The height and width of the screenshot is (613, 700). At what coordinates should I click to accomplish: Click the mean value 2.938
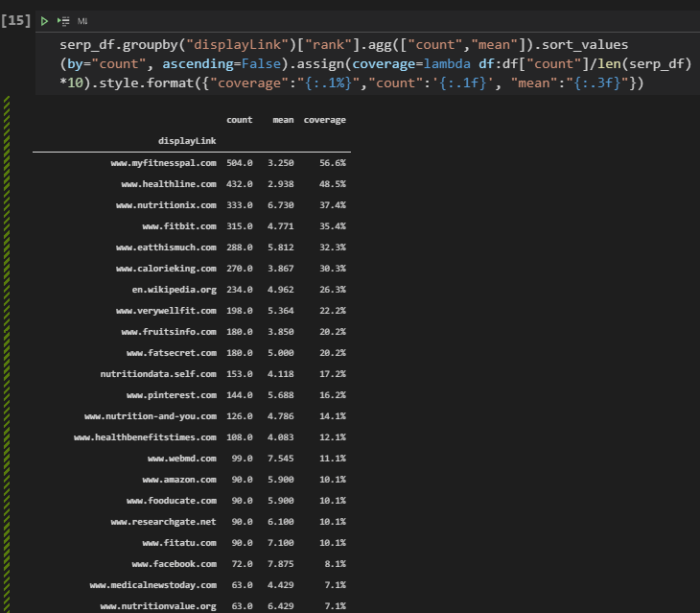(x=281, y=184)
